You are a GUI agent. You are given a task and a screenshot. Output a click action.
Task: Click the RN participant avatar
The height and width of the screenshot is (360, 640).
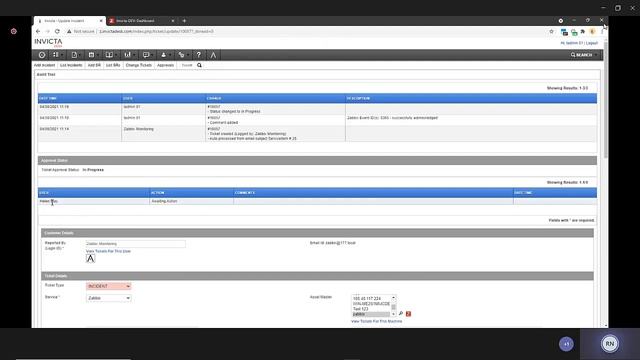pos(610,344)
